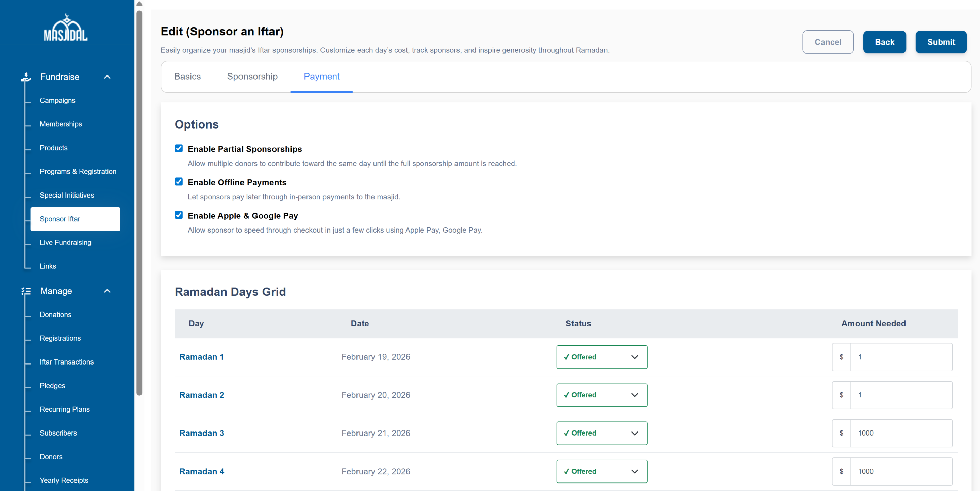The width and height of the screenshot is (980, 491).
Task: Collapse the Fundraise section chevron
Action: click(107, 77)
